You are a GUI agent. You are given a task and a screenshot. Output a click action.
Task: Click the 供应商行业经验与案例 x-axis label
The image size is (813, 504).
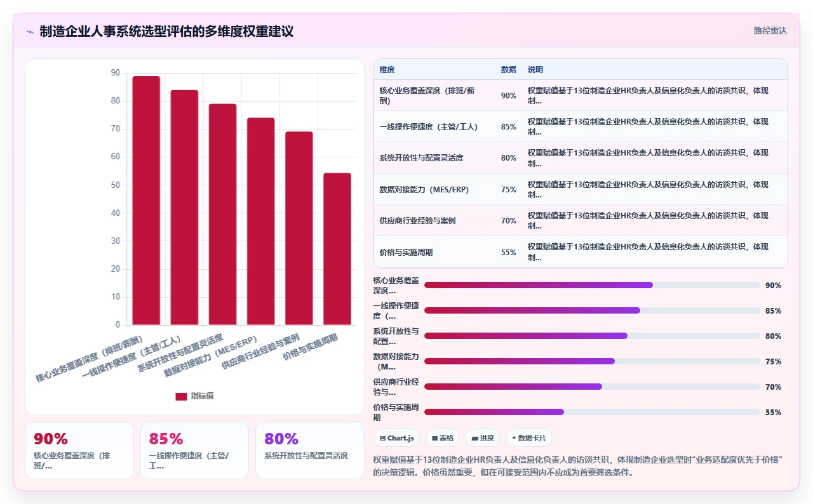point(260,350)
